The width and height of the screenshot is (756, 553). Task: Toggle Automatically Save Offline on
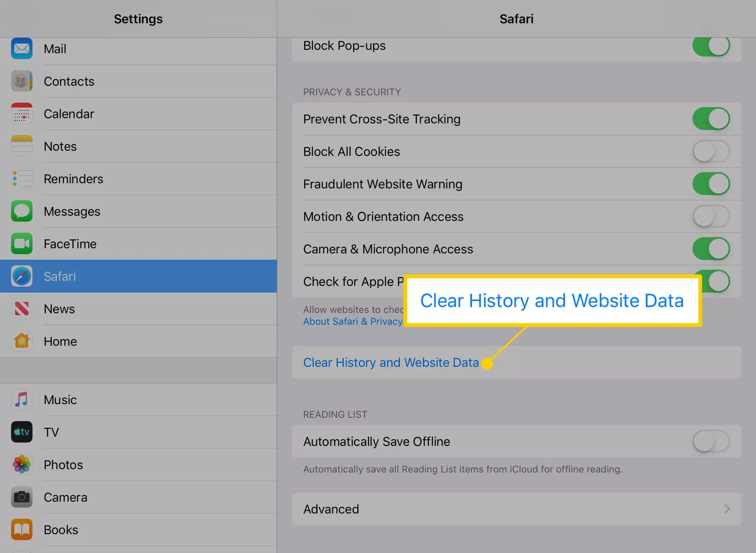(711, 441)
